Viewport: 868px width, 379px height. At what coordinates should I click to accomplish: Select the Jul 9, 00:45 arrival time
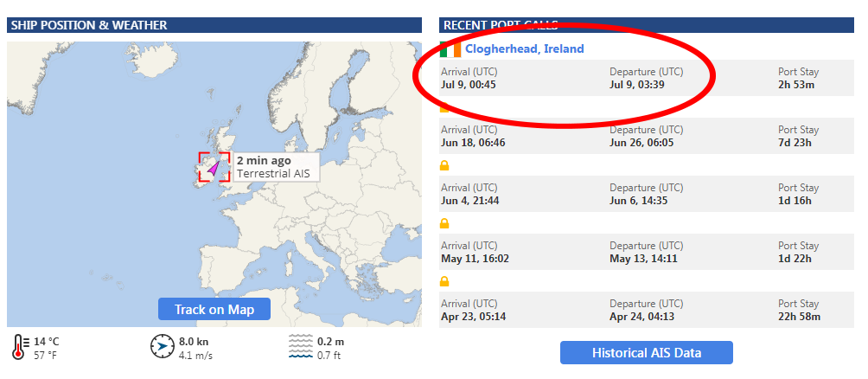[x=468, y=85]
